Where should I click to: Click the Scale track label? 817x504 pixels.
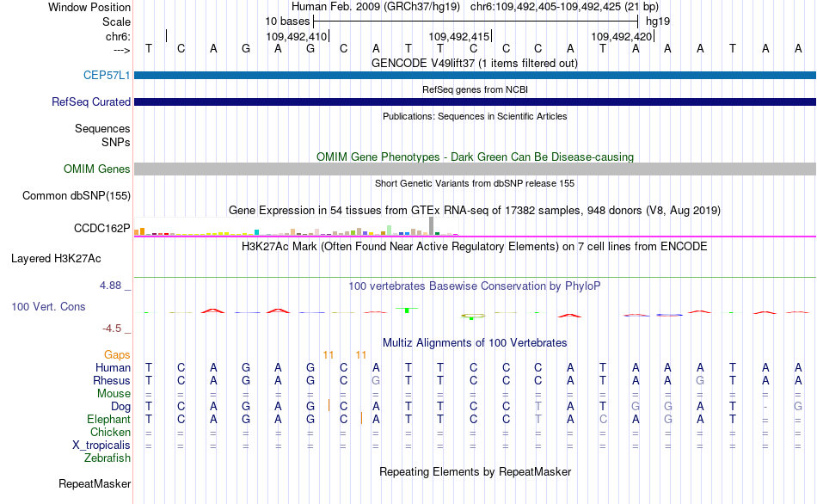116,22
